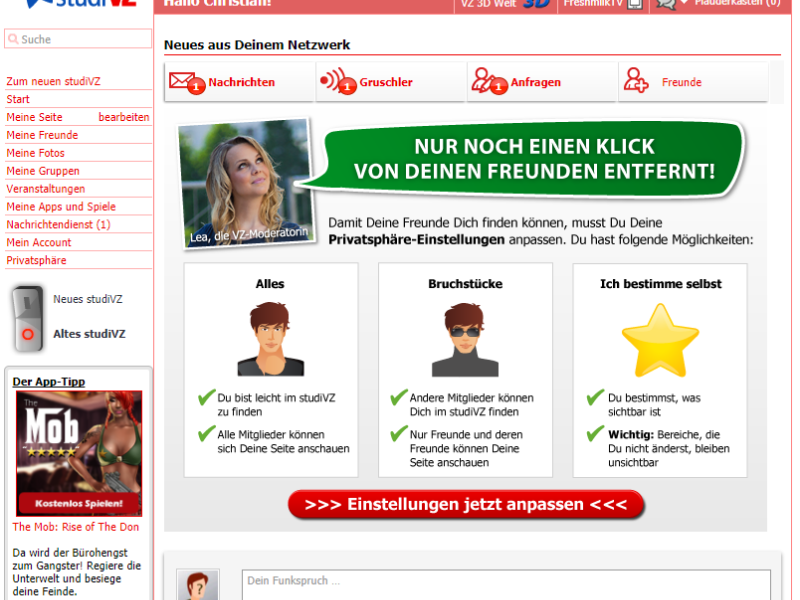800x600 pixels.
Task: Click FreshmilkTV label in header
Action: click(593, 3)
